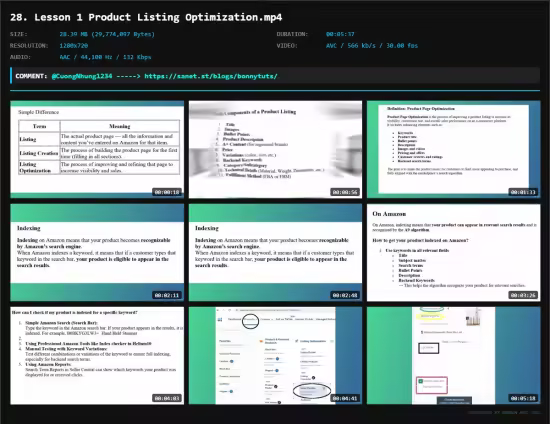The image size is (550, 424).
Task: Click the 00:00:56 timestamp badge
Action: (x=345, y=192)
